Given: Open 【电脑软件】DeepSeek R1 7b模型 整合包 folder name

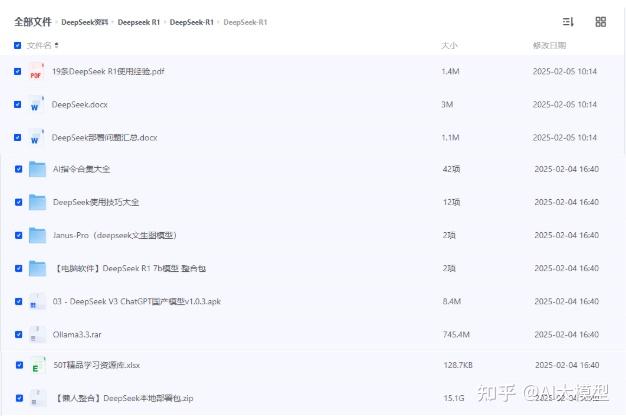Looking at the screenshot, I should click(130, 269).
